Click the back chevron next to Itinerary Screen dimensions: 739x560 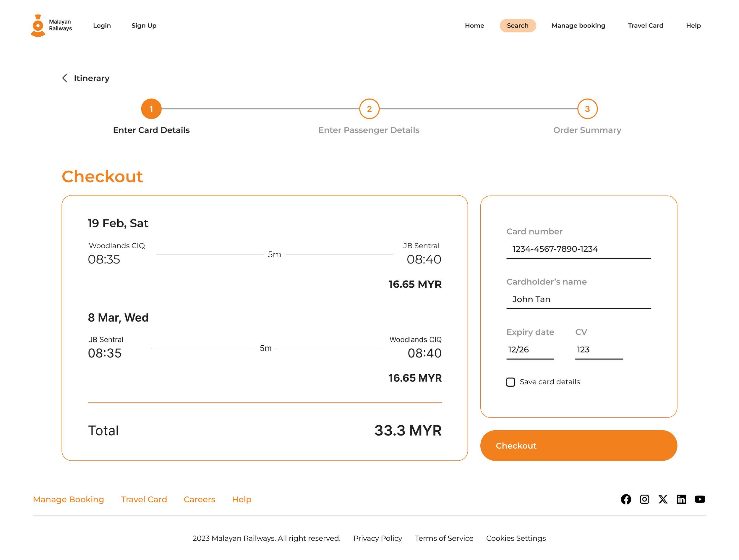click(65, 78)
